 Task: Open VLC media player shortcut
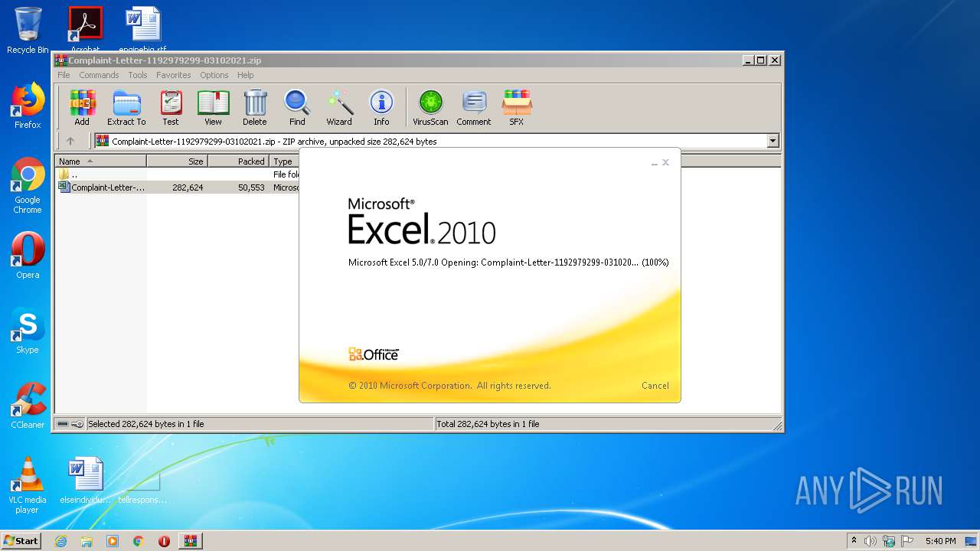click(x=28, y=485)
